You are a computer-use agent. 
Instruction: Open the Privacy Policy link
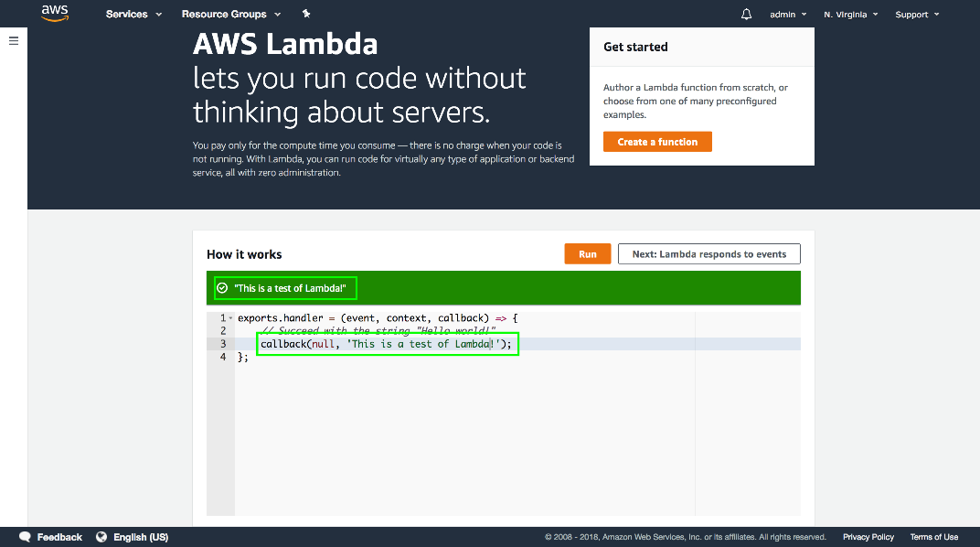pyautogui.click(x=868, y=537)
